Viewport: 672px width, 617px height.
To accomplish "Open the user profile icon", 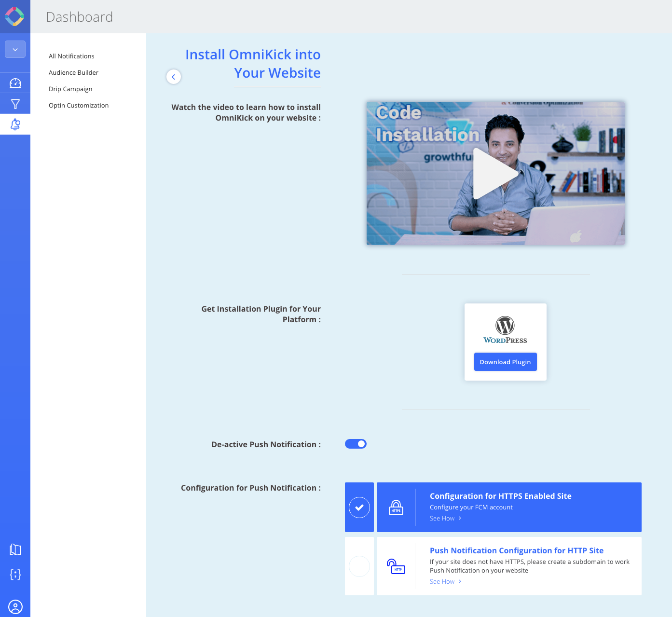I will [x=15, y=606].
